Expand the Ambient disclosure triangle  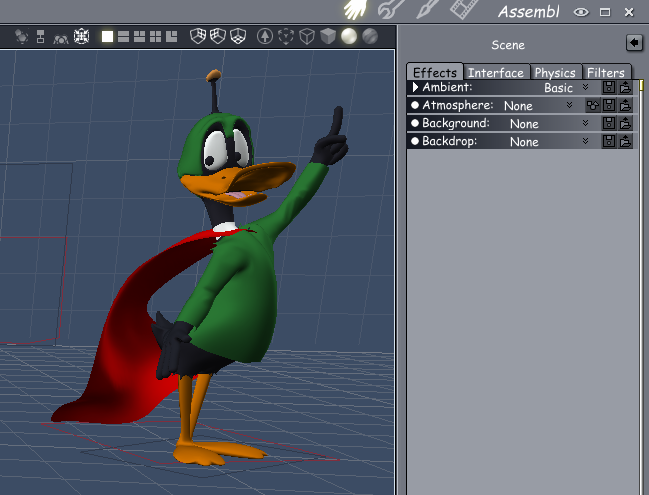pos(416,87)
